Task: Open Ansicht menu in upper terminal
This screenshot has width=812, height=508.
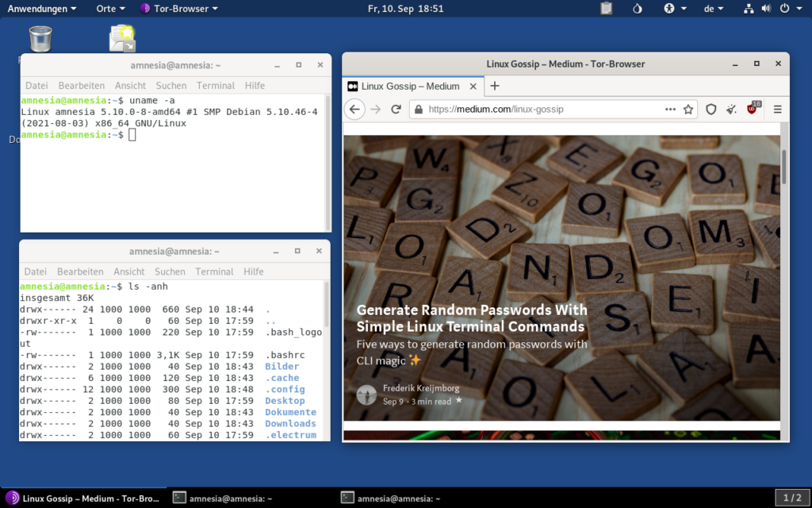Action: [x=130, y=86]
